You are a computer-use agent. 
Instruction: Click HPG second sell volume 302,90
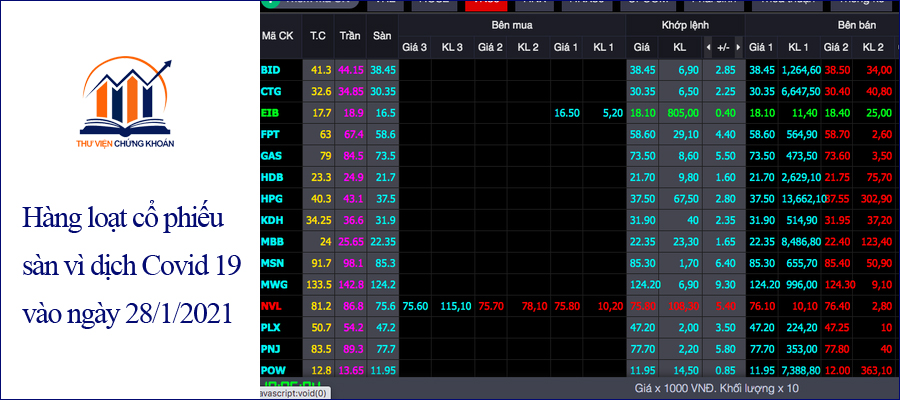coord(876,199)
